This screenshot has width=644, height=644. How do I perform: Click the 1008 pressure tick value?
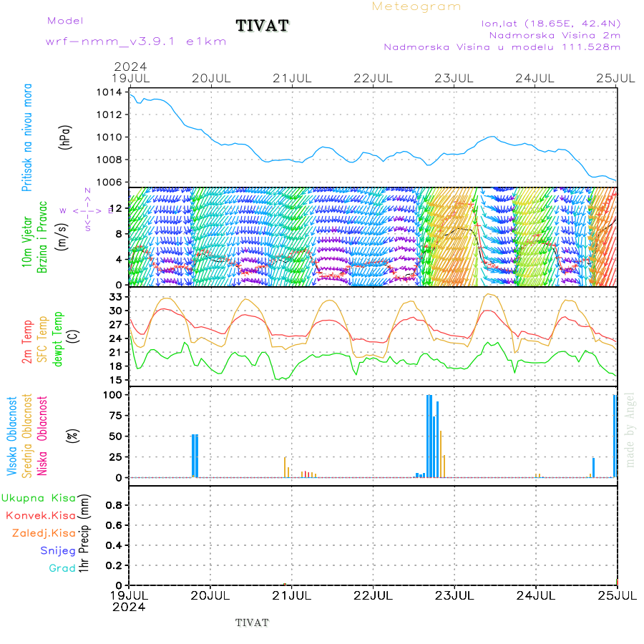(x=109, y=160)
